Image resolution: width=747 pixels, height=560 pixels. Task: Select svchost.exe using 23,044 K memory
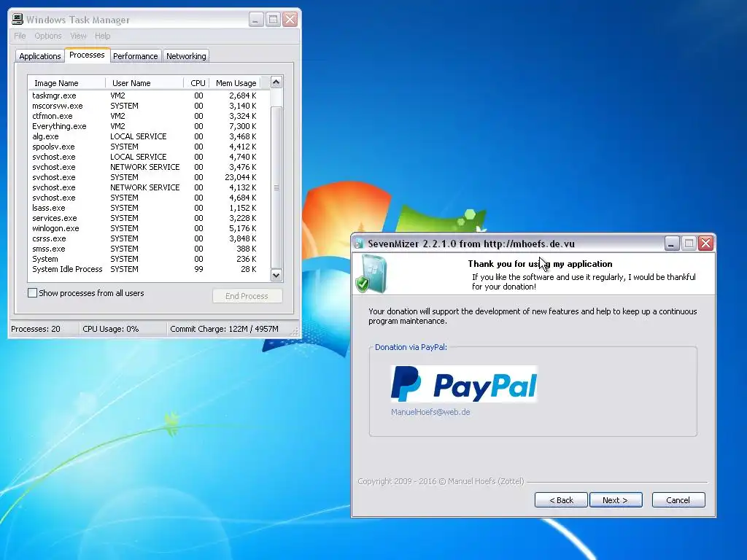(x=149, y=177)
